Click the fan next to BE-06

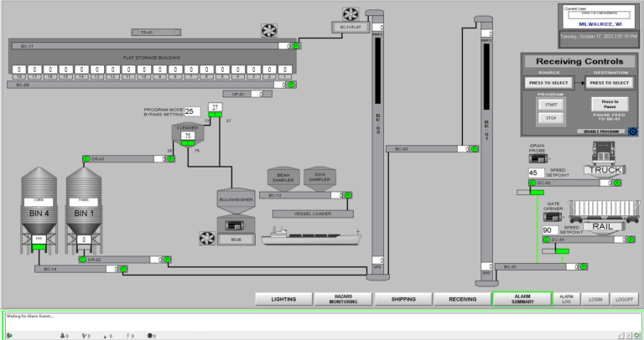(x=207, y=239)
